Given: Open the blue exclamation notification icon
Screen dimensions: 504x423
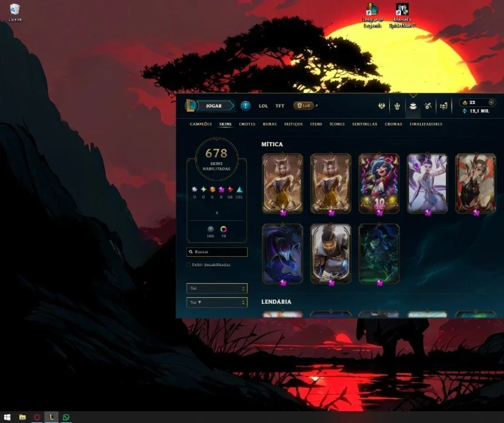Looking at the screenshot, I should [246, 106].
